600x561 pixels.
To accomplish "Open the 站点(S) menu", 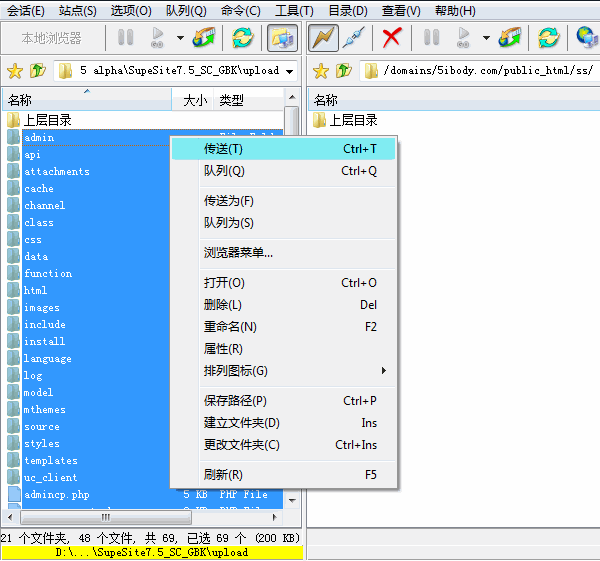I will pyautogui.click(x=78, y=11).
